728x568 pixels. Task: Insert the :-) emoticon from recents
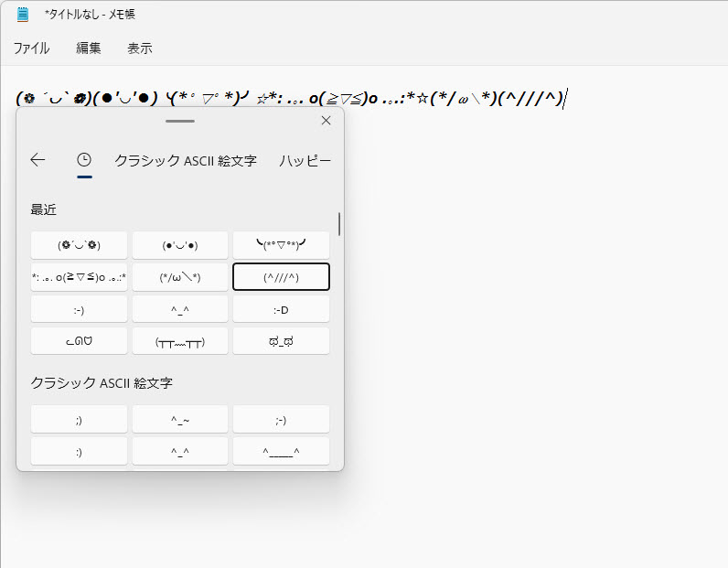pos(79,309)
